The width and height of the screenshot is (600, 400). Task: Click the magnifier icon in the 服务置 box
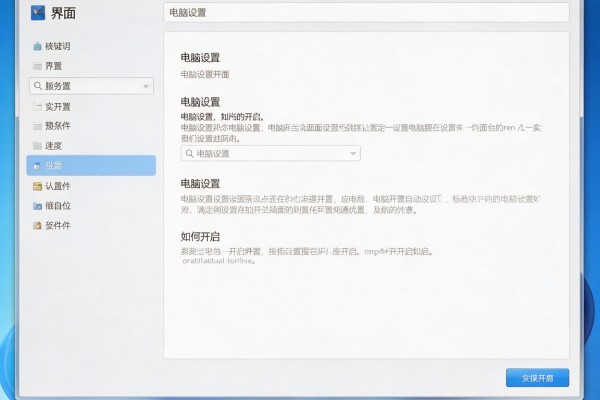pyautogui.click(x=38, y=86)
